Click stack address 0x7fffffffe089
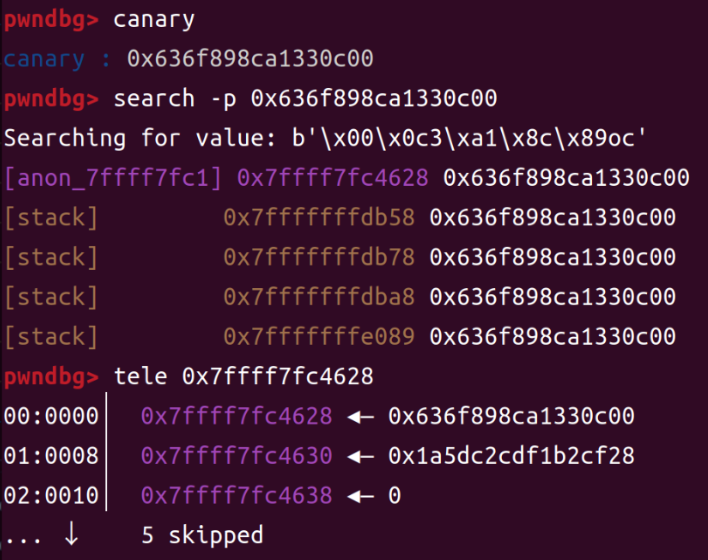Screen dimensions: 708x560 tap(319, 337)
